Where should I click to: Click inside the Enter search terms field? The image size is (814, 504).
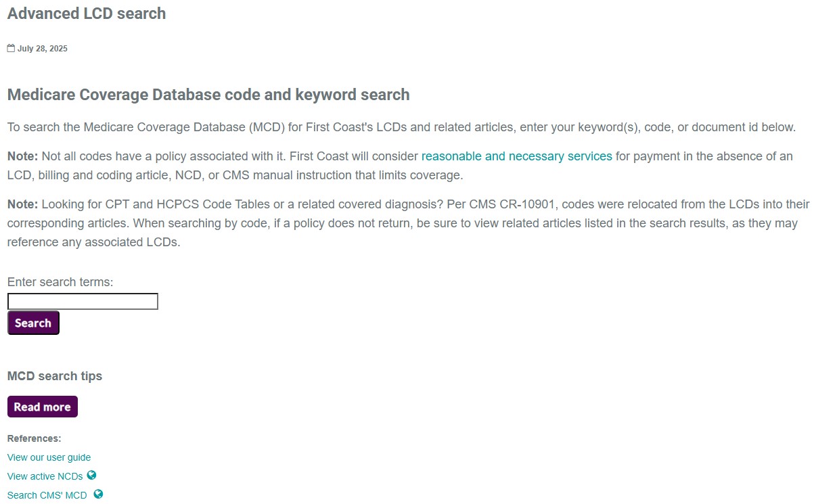click(x=83, y=301)
